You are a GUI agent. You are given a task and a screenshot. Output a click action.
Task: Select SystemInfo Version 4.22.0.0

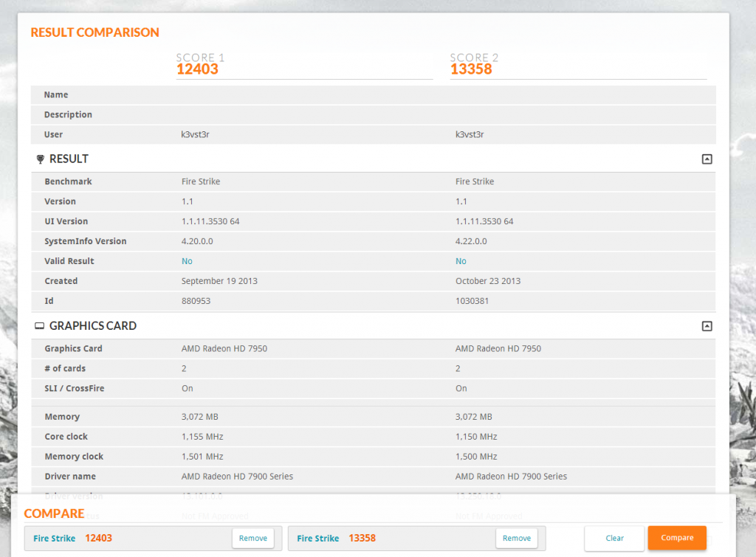[x=471, y=241]
